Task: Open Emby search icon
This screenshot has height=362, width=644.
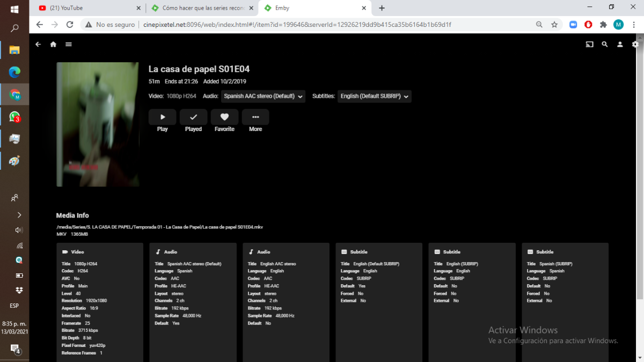Action: (x=605, y=45)
